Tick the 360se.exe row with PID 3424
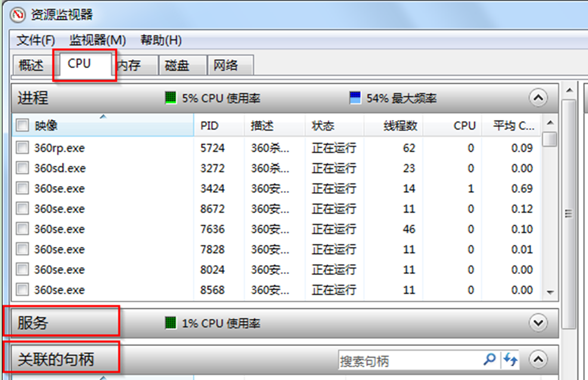The height and width of the screenshot is (380, 588). pyautogui.click(x=23, y=188)
